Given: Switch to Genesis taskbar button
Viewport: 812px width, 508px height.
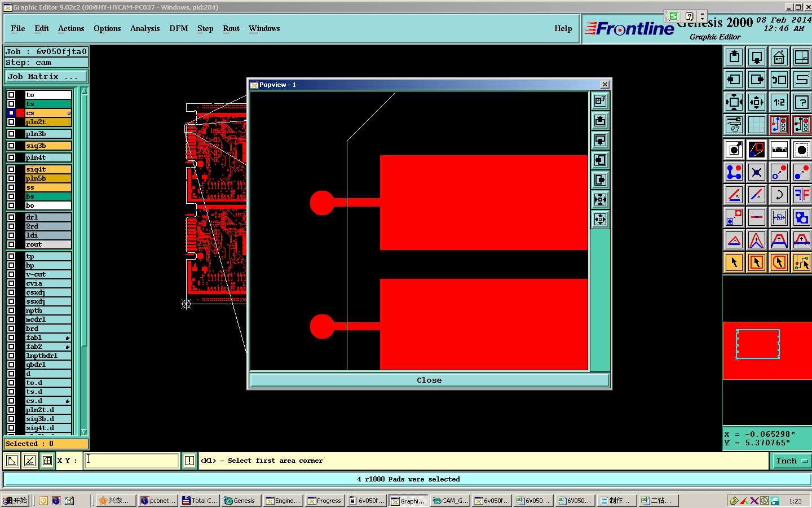Looking at the screenshot, I should coord(240,501).
